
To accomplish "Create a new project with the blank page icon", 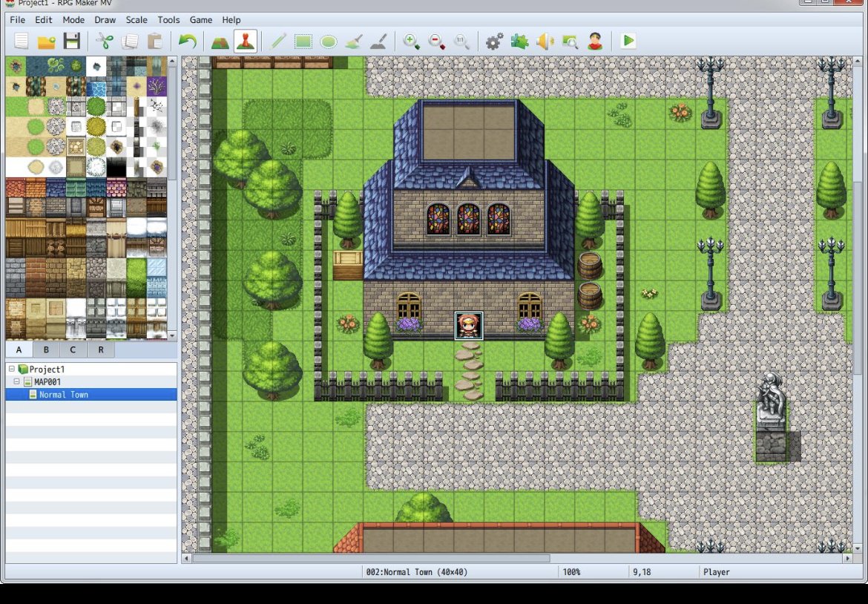I will pos(21,42).
